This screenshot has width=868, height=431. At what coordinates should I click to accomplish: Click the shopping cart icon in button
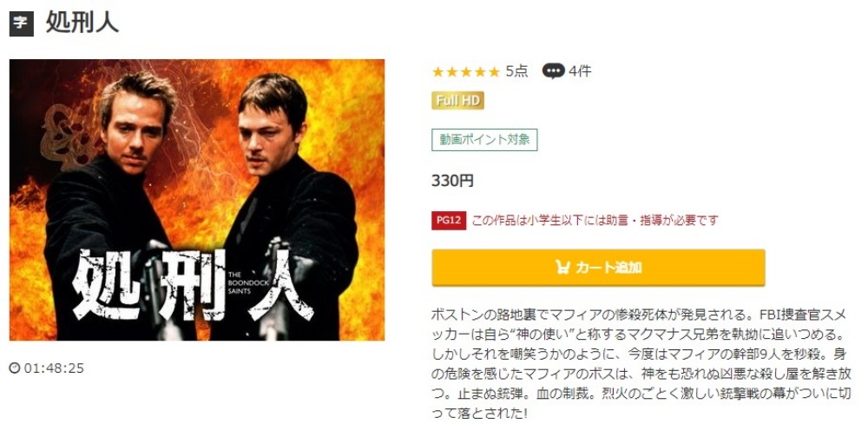coord(562,268)
